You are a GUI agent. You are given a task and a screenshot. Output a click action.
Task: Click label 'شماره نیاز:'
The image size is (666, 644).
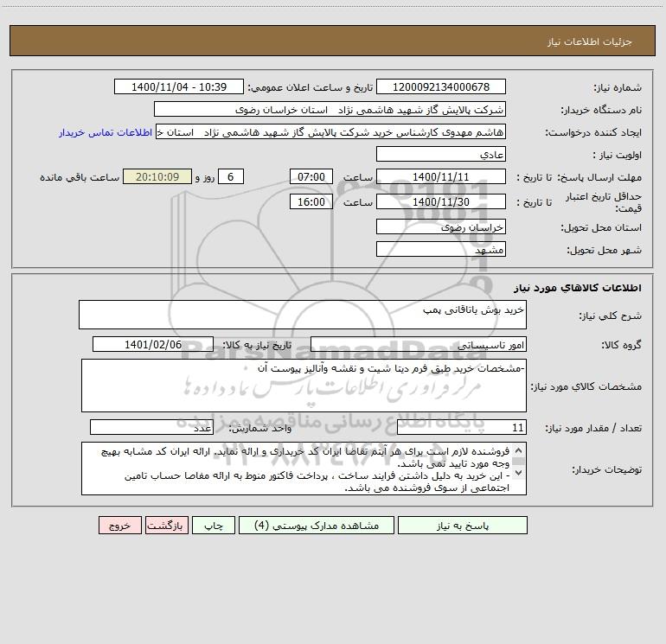618,87
